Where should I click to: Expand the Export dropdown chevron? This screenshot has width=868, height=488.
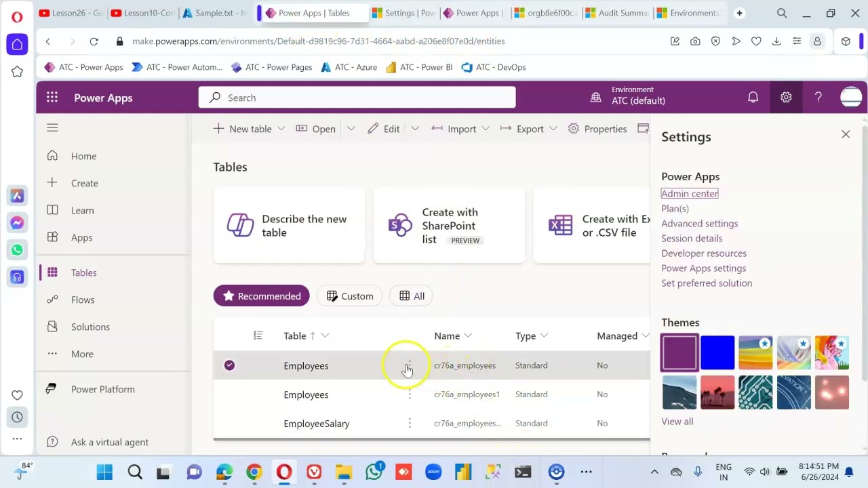pyautogui.click(x=553, y=129)
